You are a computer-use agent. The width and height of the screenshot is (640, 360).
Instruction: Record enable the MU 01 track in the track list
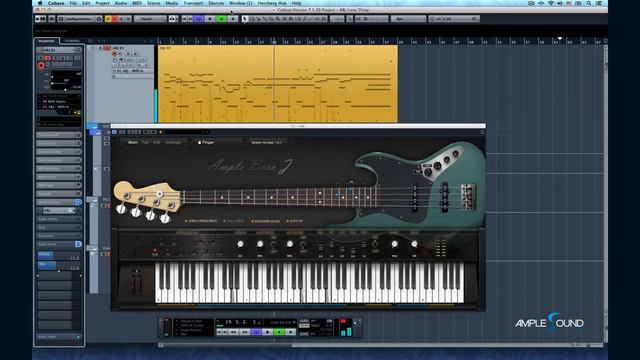pyautogui.click(x=115, y=54)
